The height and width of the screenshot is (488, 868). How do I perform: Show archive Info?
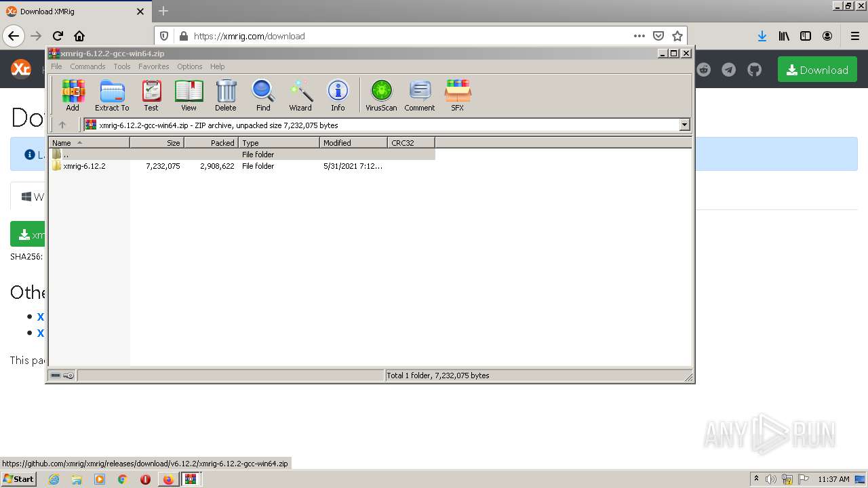coord(338,95)
